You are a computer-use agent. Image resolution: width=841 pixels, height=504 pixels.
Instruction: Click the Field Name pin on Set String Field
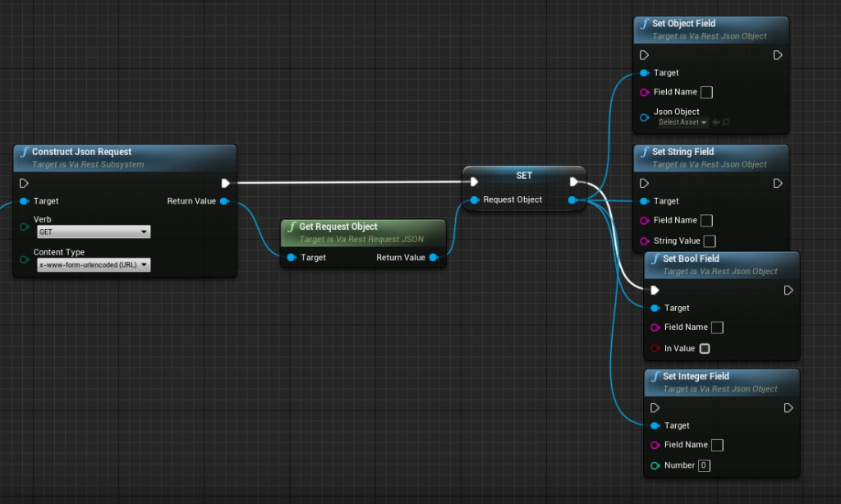[644, 220]
